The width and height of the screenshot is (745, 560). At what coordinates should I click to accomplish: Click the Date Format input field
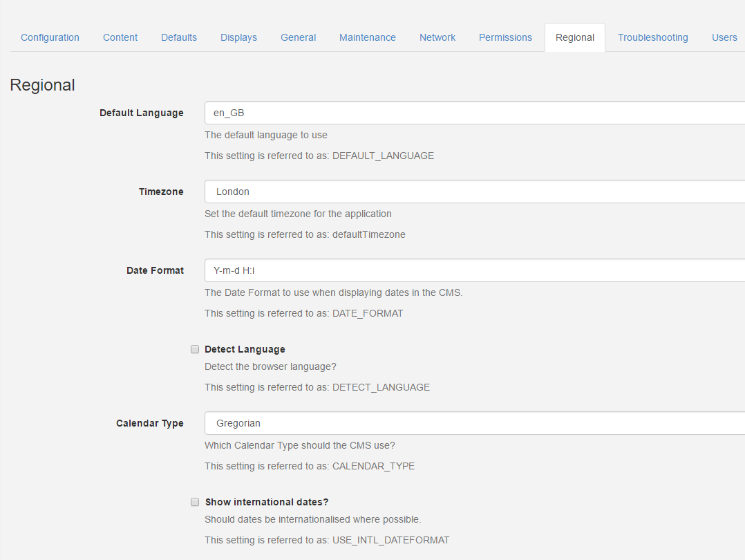[x=475, y=270]
